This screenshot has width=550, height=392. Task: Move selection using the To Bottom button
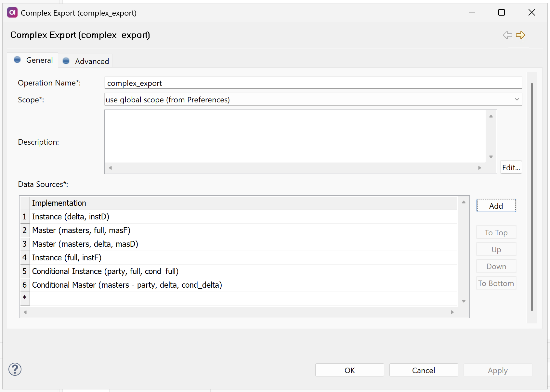tap(496, 283)
